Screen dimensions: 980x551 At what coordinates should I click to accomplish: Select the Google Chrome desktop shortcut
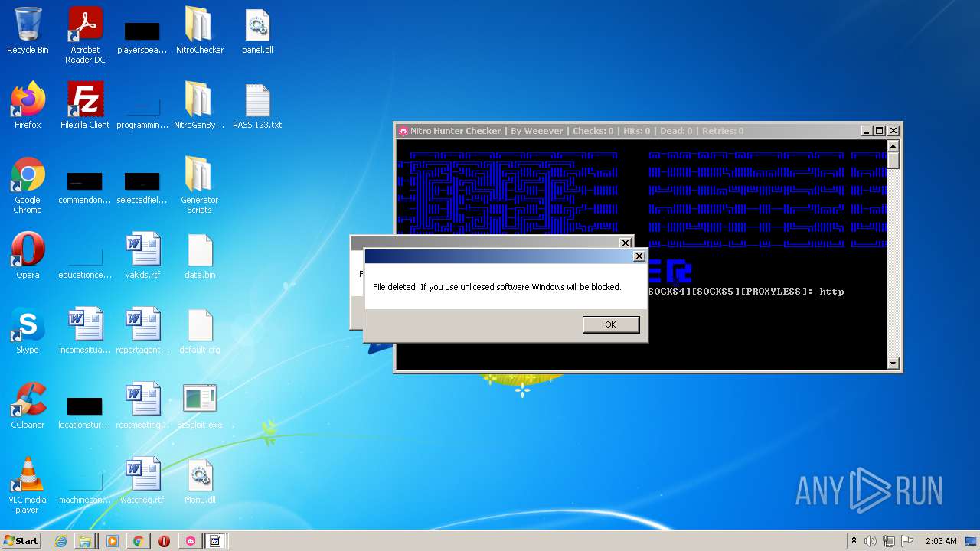pyautogui.click(x=28, y=185)
